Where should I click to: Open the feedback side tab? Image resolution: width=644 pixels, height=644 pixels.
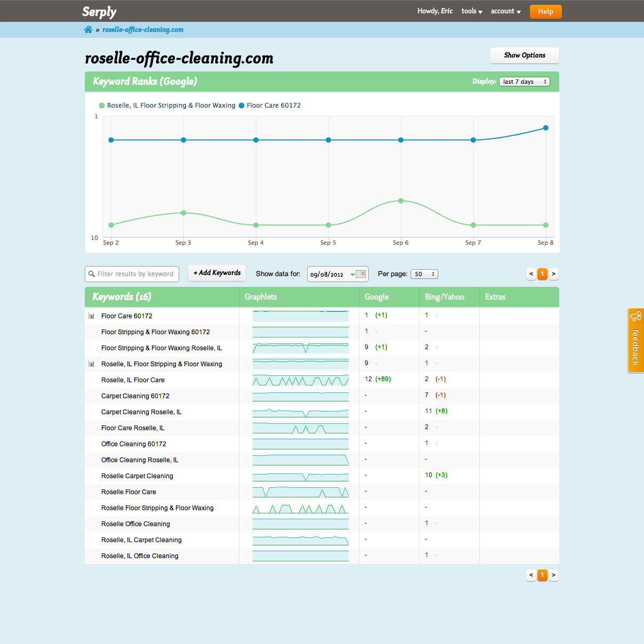click(635, 340)
